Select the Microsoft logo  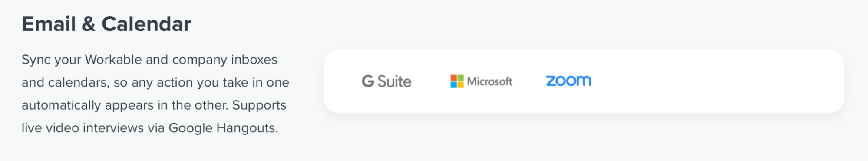click(x=481, y=81)
